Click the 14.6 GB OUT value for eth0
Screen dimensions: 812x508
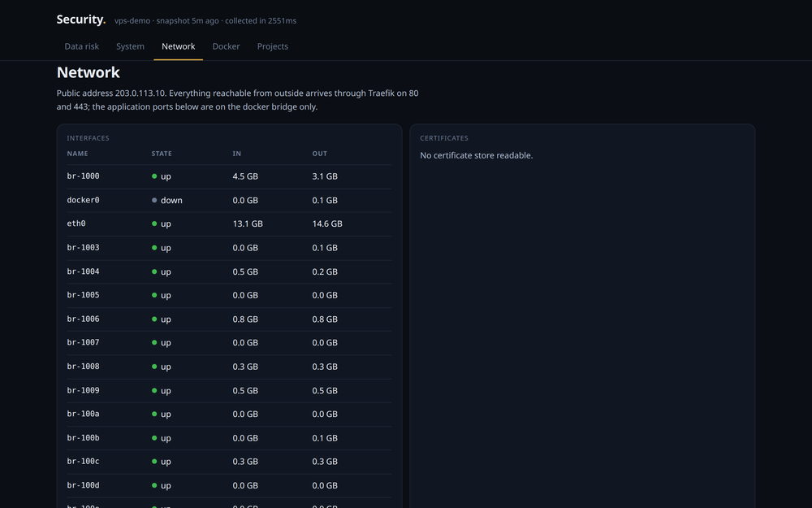tap(327, 224)
